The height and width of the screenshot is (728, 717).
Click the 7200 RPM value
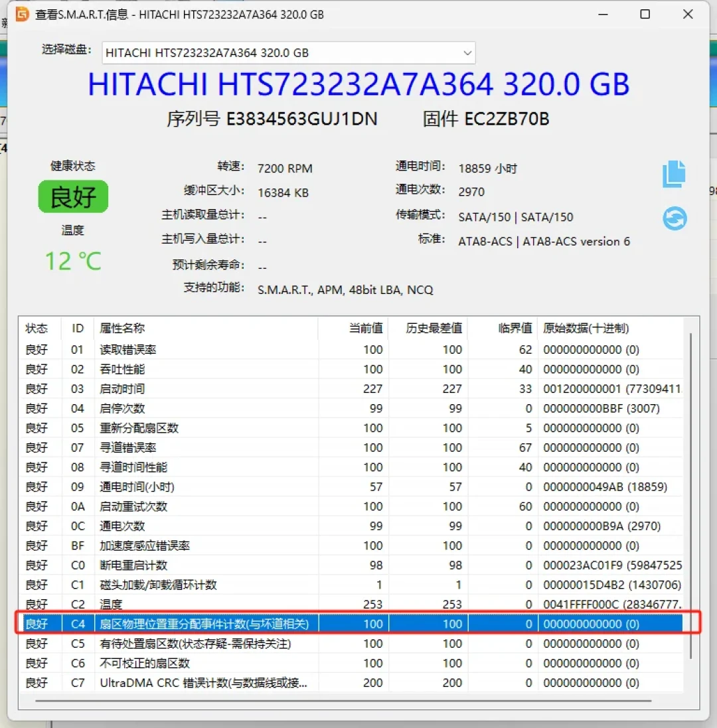pos(285,168)
